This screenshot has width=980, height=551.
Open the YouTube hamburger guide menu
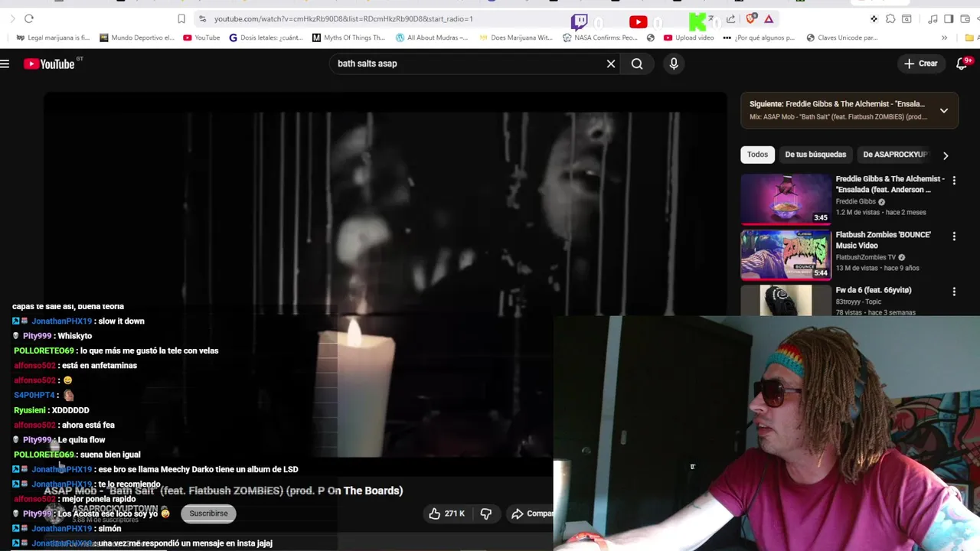coord(5,64)
